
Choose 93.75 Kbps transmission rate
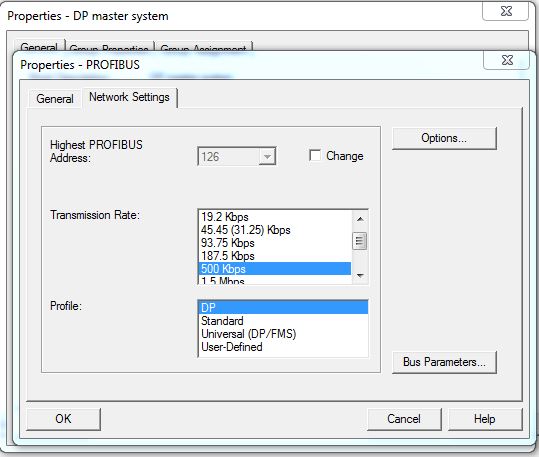click(275, 243)
